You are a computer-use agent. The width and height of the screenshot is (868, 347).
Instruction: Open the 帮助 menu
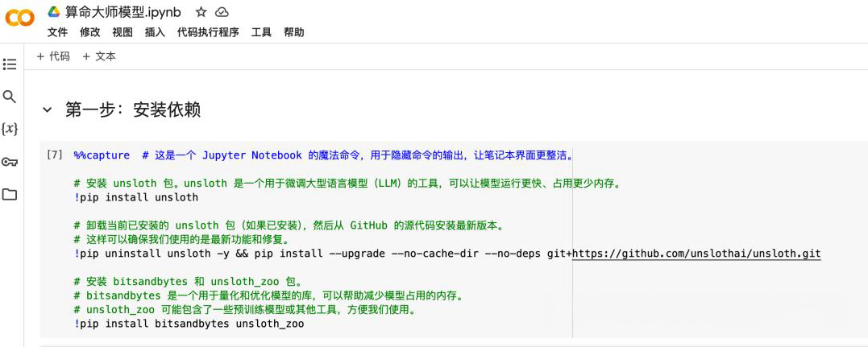294,32
